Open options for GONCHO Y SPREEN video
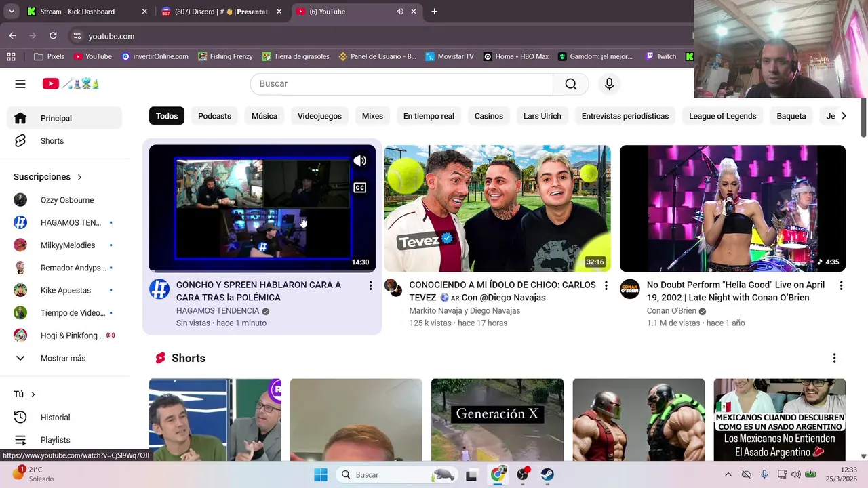Viewport: 868px width, 488px height. pos(370,286)
